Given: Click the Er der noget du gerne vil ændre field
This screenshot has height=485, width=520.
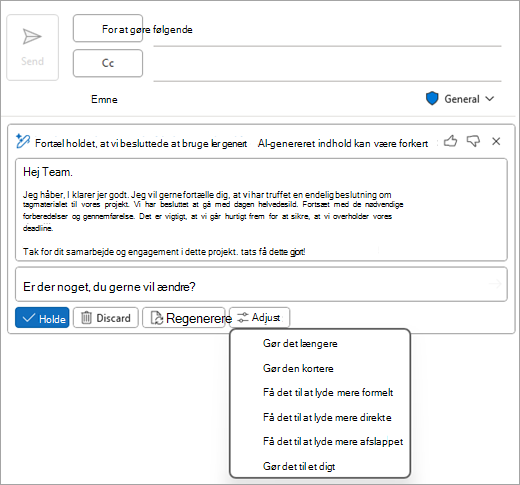Looking at the screenshot, I should point(261,284).
